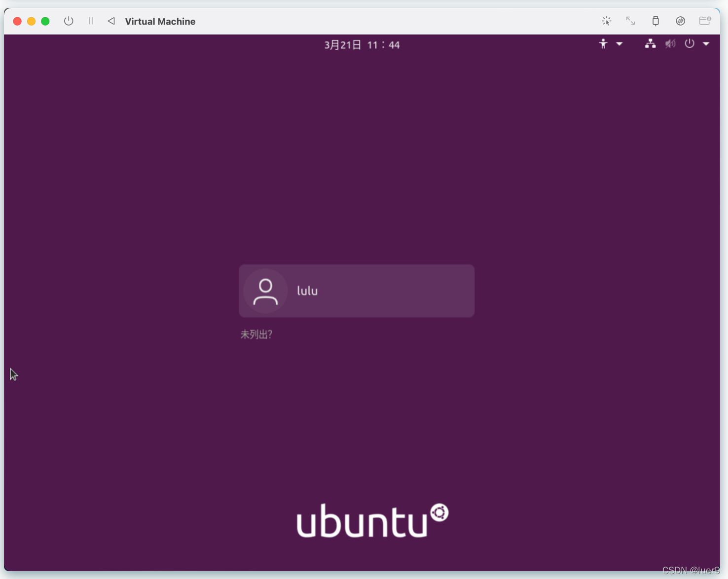Click the lulu user avatar icon
The width and height of the screenshot is (728, 579).
point(266,291)
